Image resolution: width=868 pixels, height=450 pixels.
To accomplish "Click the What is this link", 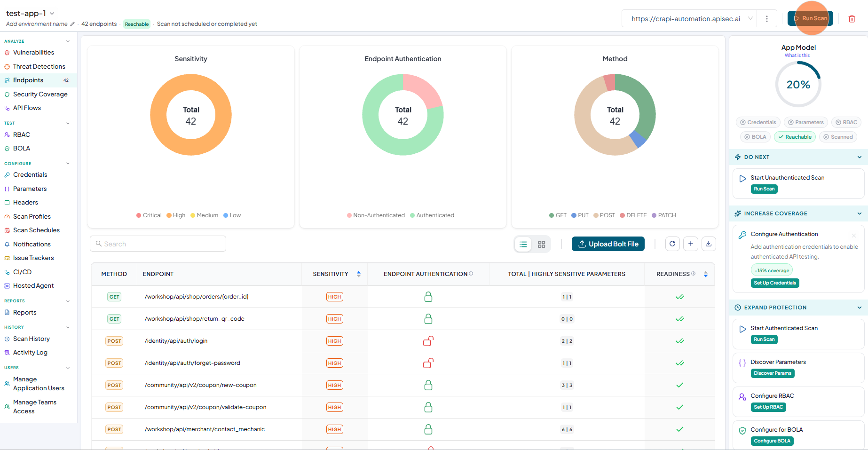I will 797,55.
